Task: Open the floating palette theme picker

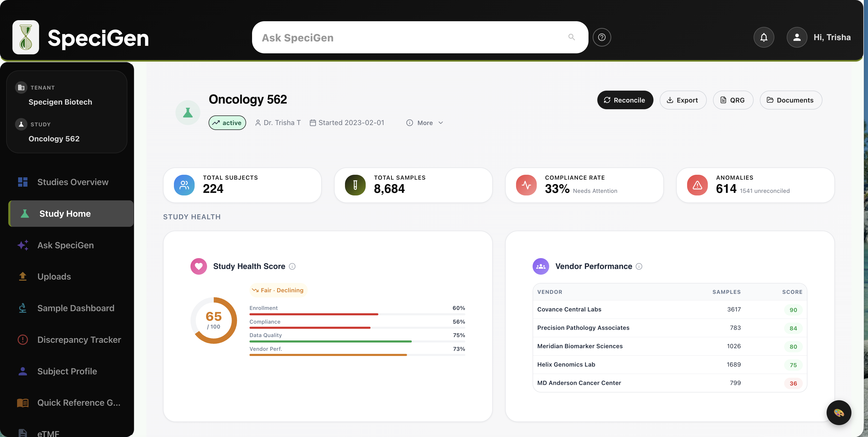Action: (839, 412)
